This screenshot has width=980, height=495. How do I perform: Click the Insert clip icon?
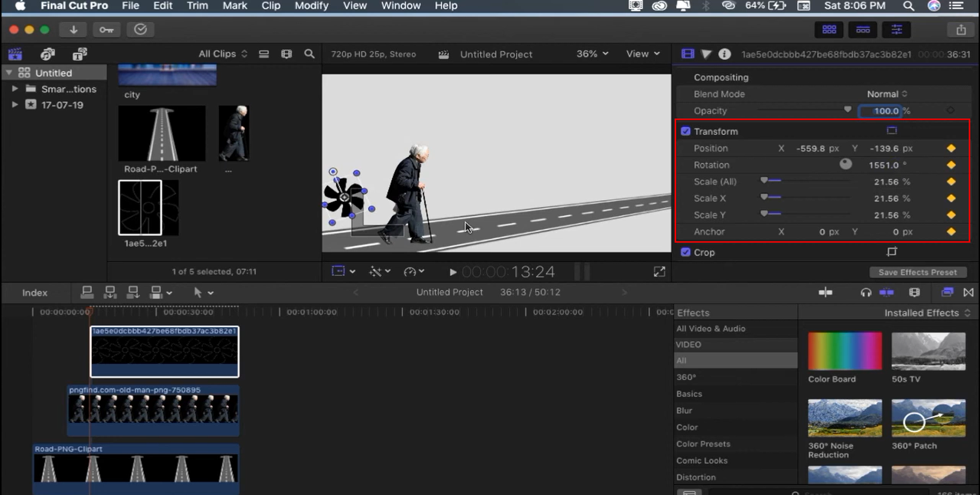tap(110, 293)
